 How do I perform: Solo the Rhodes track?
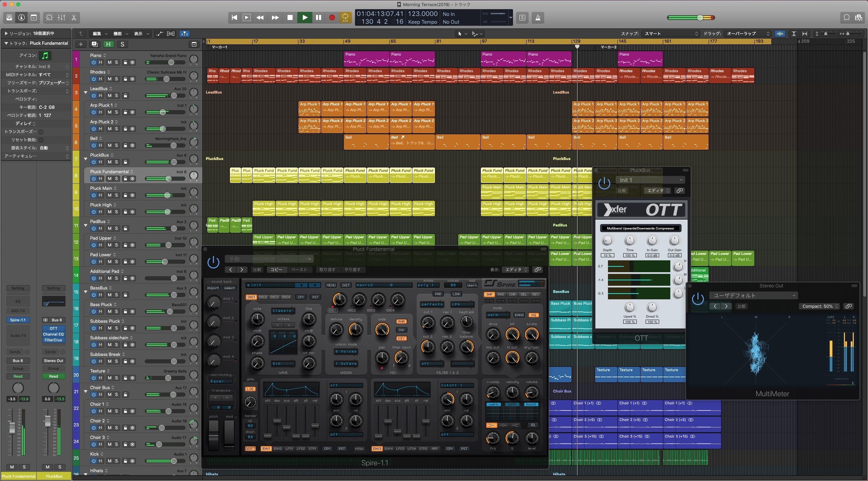116,79
